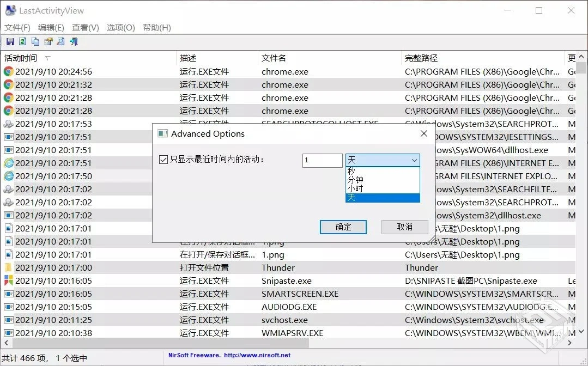This screenshot has width=588, height=366.
Task: Click the Find toolbar icon
Action: (x=61, y=41)
